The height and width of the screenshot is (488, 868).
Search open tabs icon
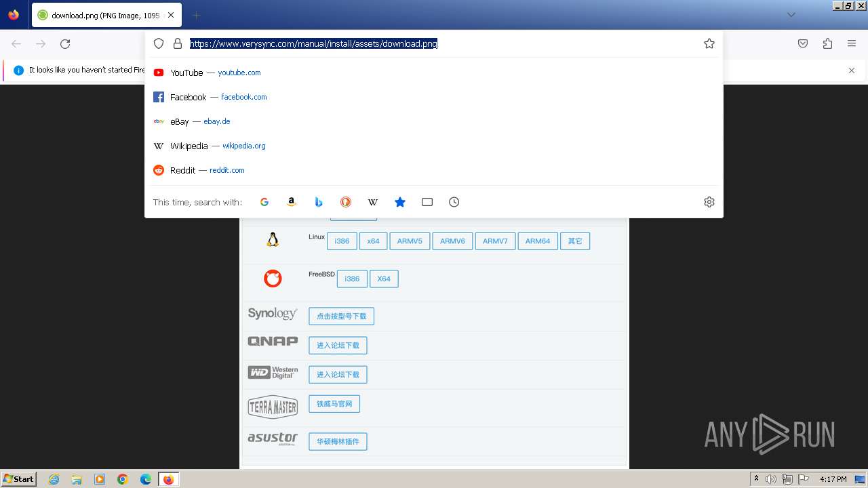point(427,202)
